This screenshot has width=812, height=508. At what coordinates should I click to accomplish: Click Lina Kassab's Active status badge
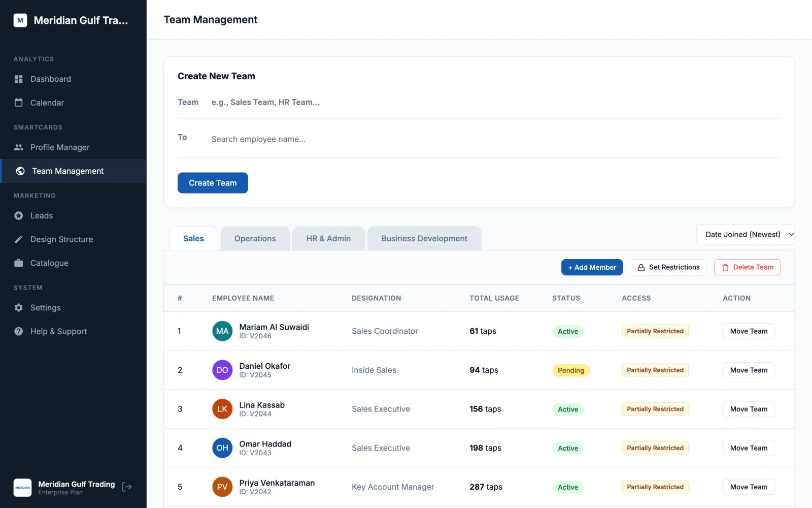point(568,409)
